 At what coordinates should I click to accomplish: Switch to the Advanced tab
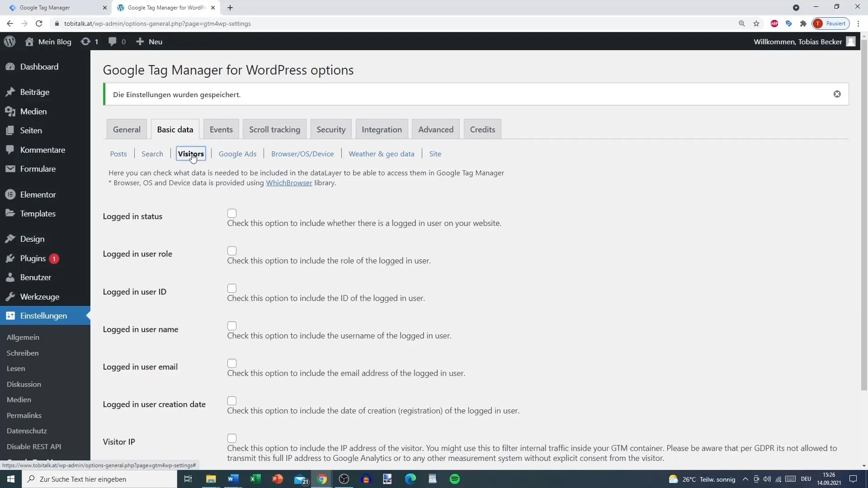click(436, 129)
